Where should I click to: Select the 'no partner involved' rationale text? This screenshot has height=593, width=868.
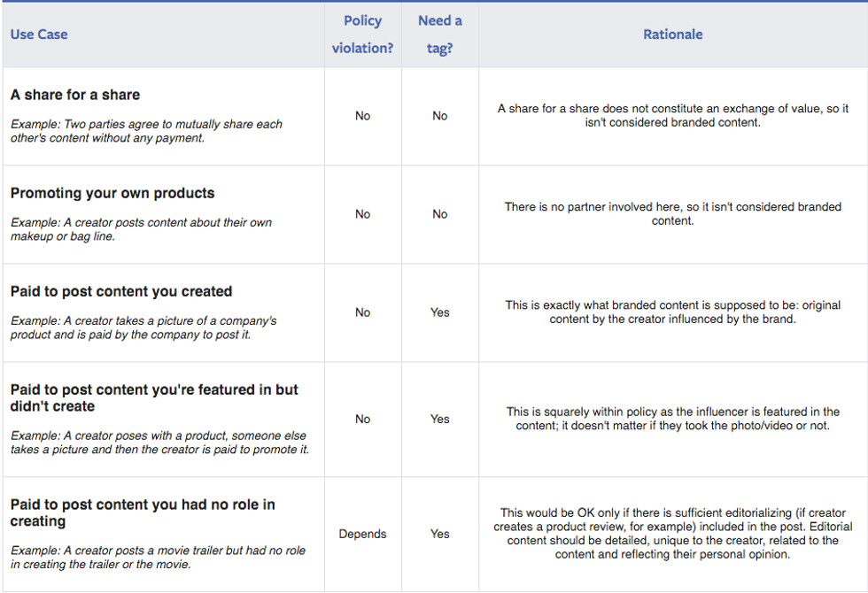(672, 213)
